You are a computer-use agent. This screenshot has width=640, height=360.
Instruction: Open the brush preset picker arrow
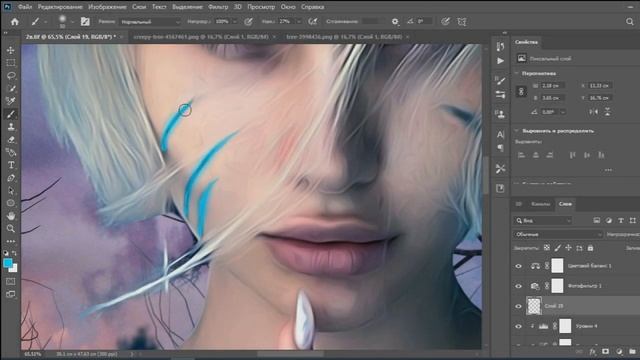[x=72, y=22]
